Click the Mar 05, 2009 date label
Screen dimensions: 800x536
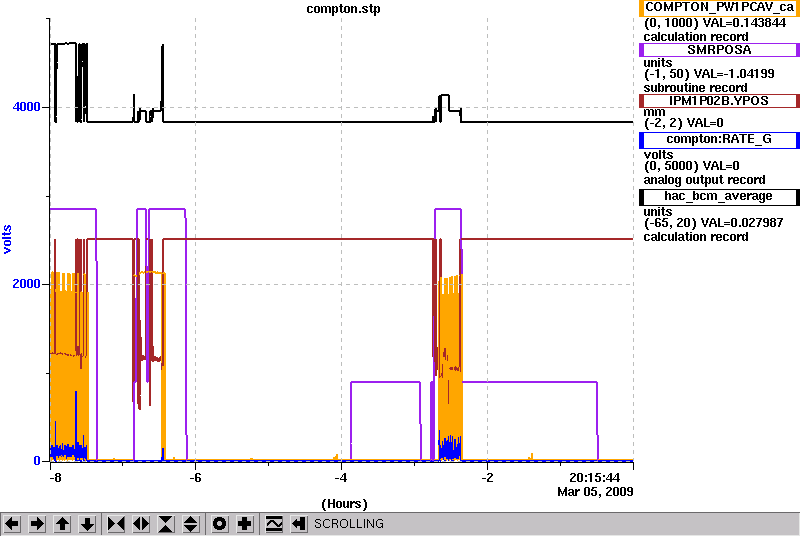595,492
